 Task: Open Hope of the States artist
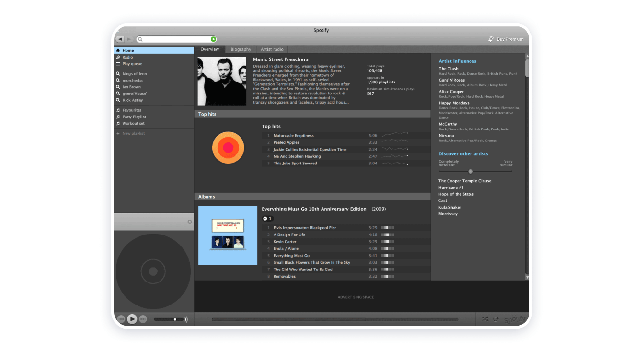456,194
